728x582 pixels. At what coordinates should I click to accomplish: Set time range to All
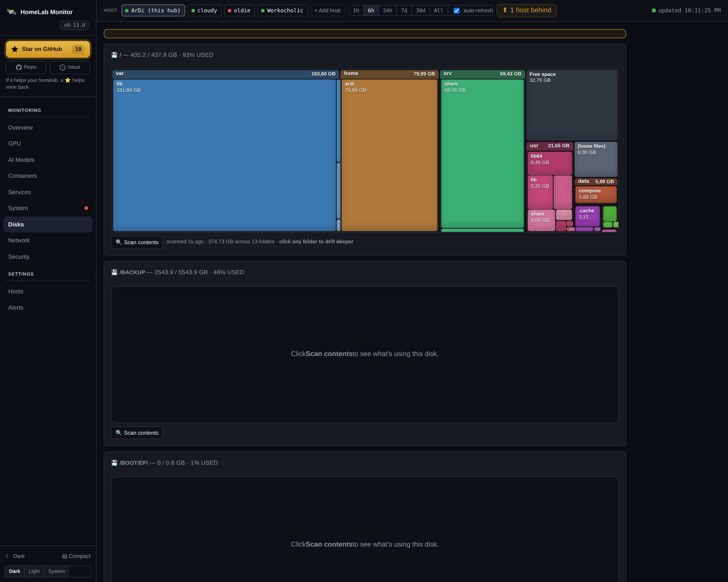[x=439, y=10]
